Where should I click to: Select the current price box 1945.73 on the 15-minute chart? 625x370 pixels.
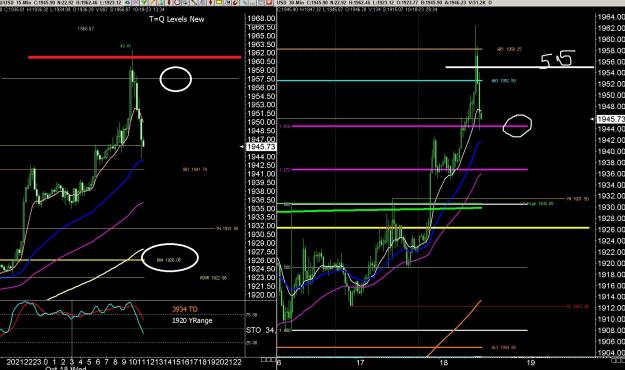(261, 147)
